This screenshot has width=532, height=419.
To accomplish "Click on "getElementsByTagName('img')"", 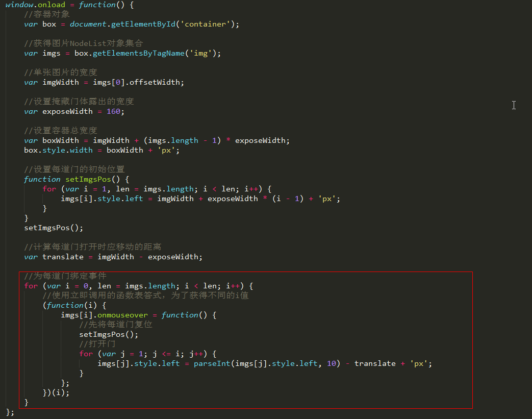I will tap(155, 53).
